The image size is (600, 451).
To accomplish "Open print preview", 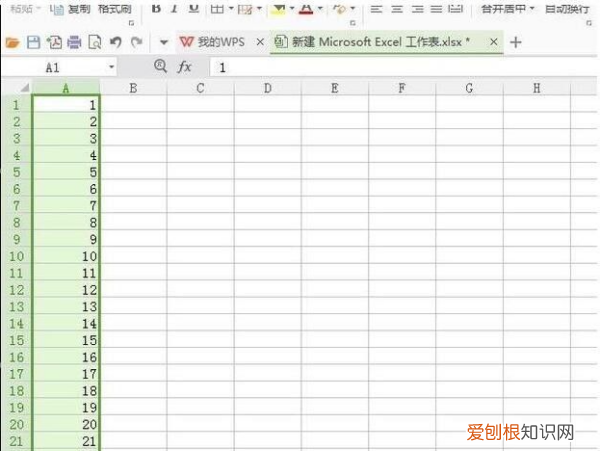I will click(x=95, y=42).
